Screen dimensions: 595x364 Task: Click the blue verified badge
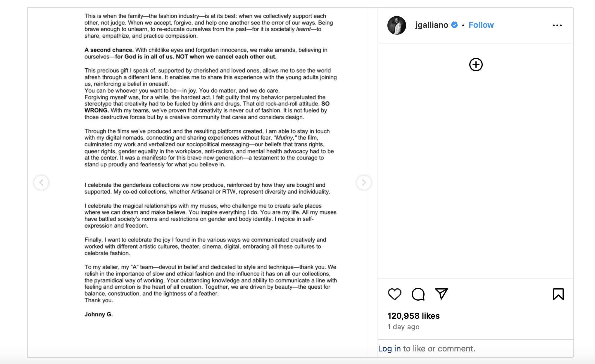click(x=454, y=25)
